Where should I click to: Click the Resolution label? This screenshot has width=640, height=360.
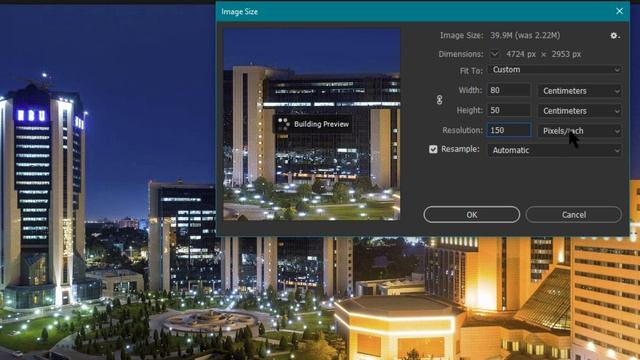click(462, 130)
